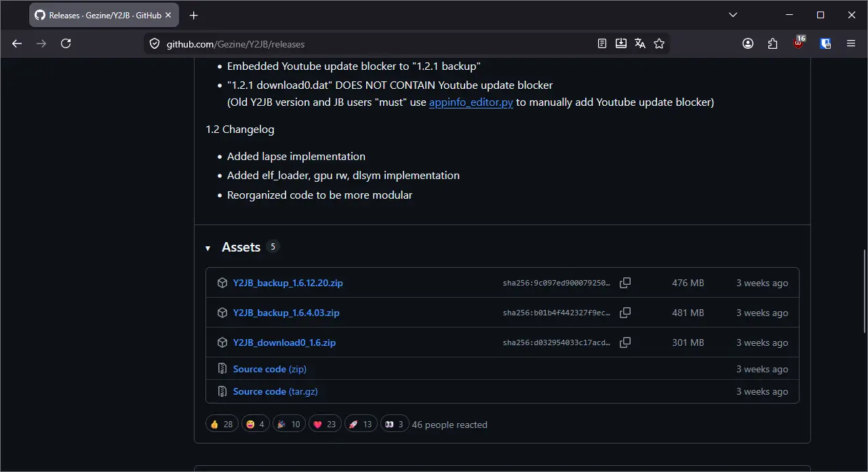868x472 pixels.
Task: Click the '1.2 Changelog' heading text
Action: point(240,129)
